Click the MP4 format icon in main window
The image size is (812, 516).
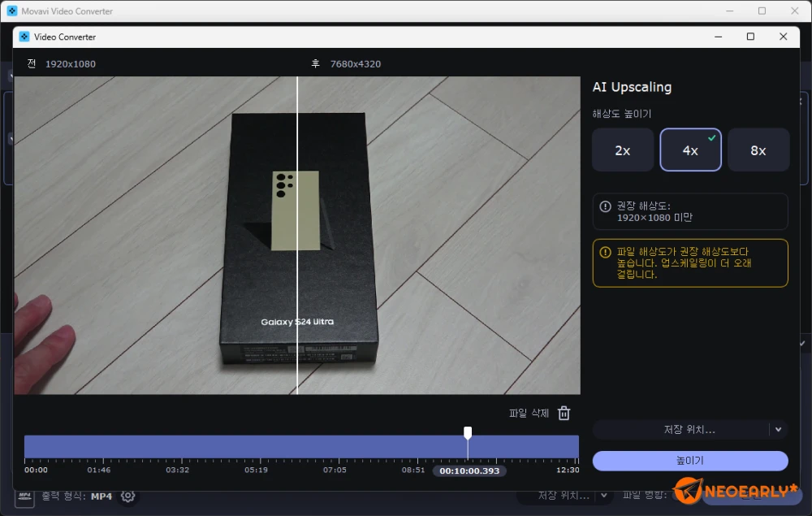[24, 496]
